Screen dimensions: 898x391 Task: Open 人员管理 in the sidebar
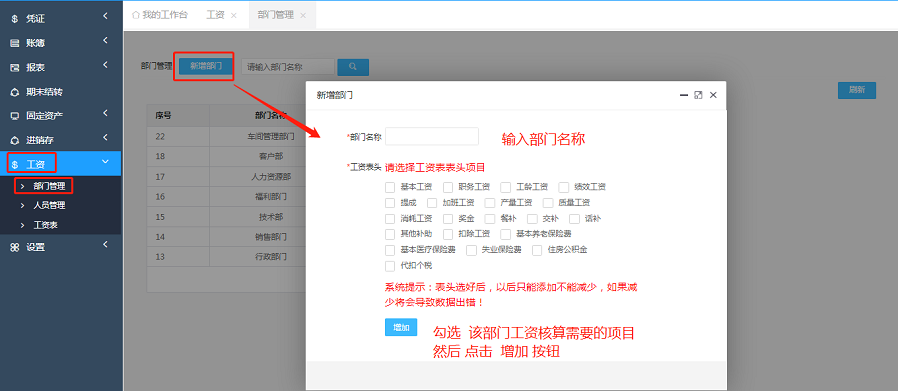[x=49, y=205]
